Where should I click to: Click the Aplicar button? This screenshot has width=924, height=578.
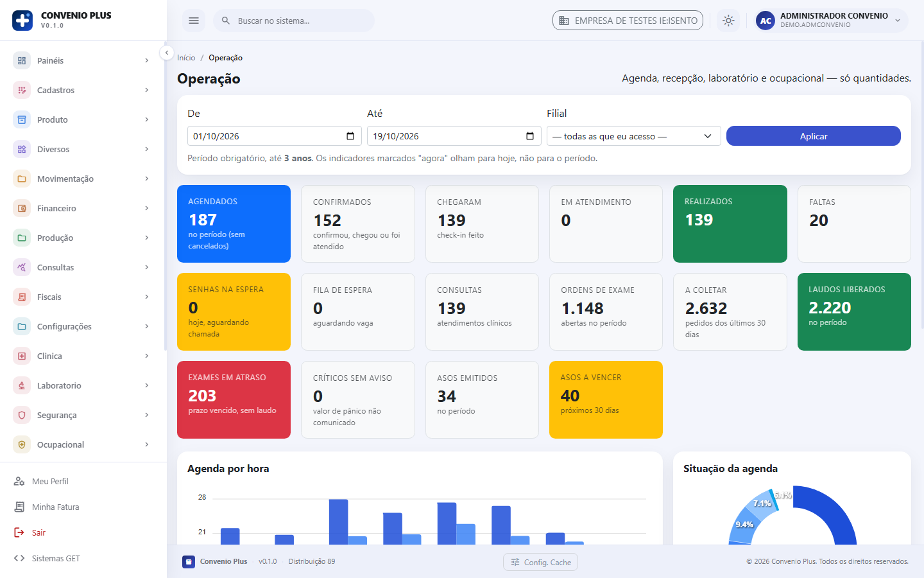[x=814, y=136]
